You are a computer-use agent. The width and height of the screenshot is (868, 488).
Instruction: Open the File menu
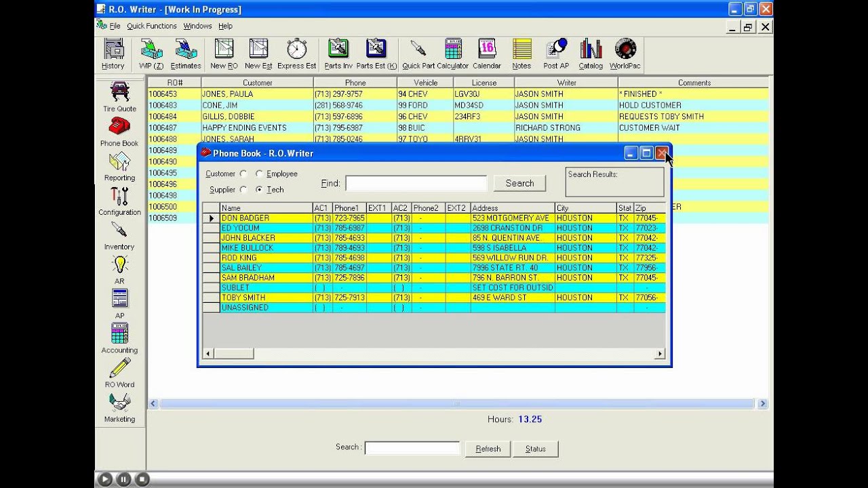[x=115, y=26]
